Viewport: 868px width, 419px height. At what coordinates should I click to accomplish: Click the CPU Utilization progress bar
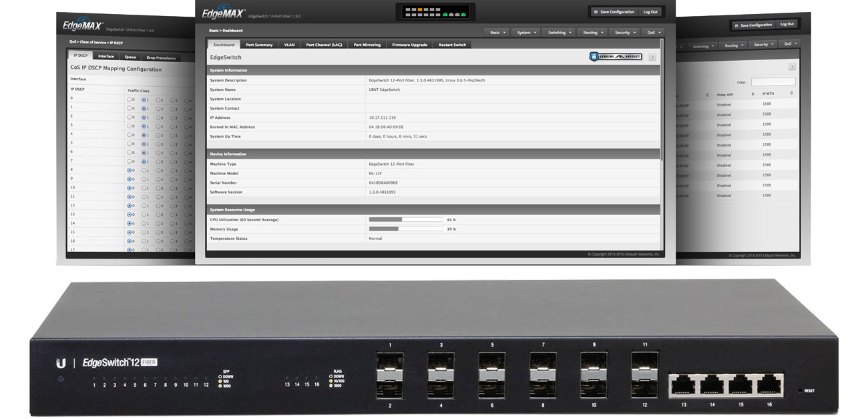(x=406, y=219)
